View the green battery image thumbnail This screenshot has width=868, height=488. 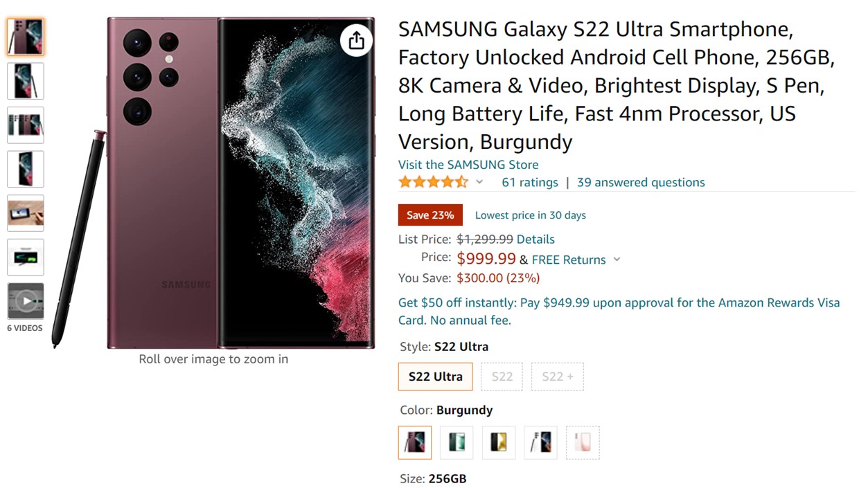[x=26, y=257]
